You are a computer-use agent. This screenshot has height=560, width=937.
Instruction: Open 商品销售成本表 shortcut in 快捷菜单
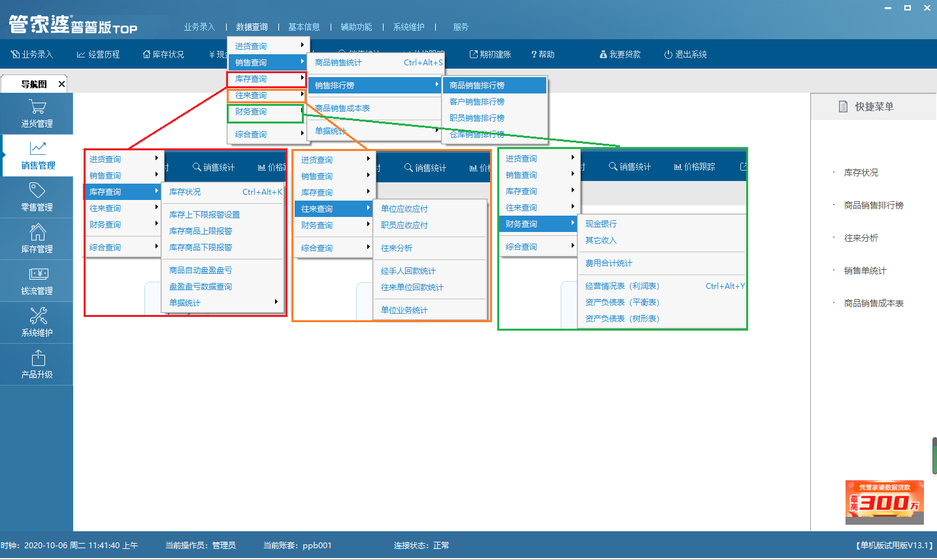click(874, 303)
